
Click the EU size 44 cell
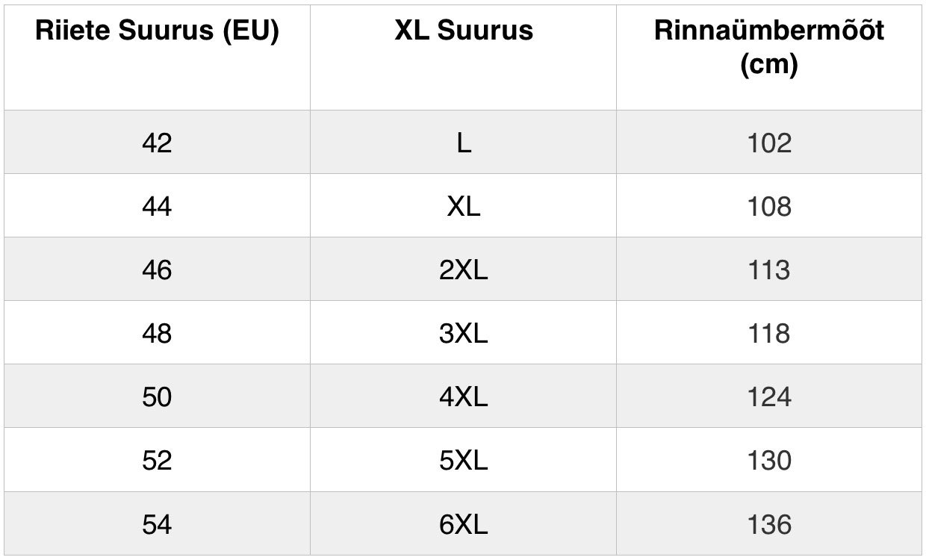click(x=157, y=206)
